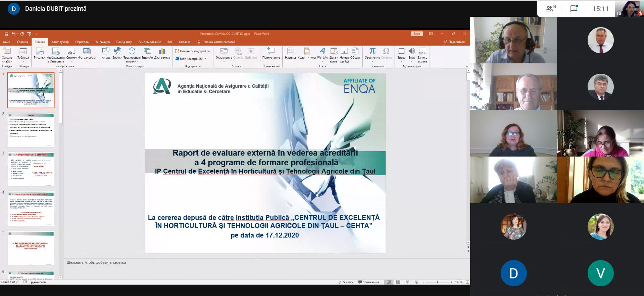Switch to the Конструктор tab

pos(60,42)
